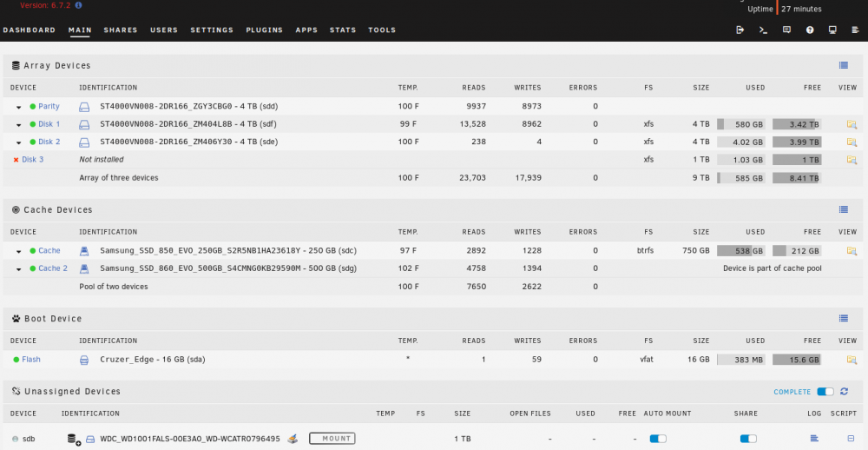Open the Plugins tab
Screen dimensions: 868x450
265,30
